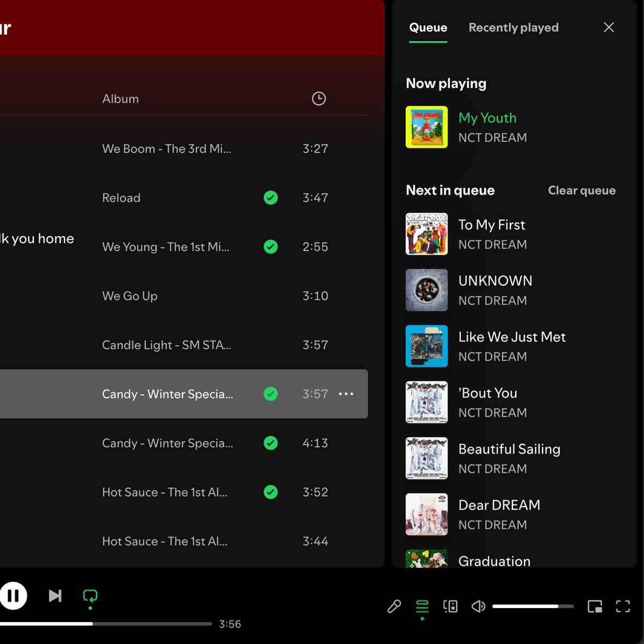Click Beautiful Sailing cover art
This screenshot has height=644, width=644.
click(427, 458)
